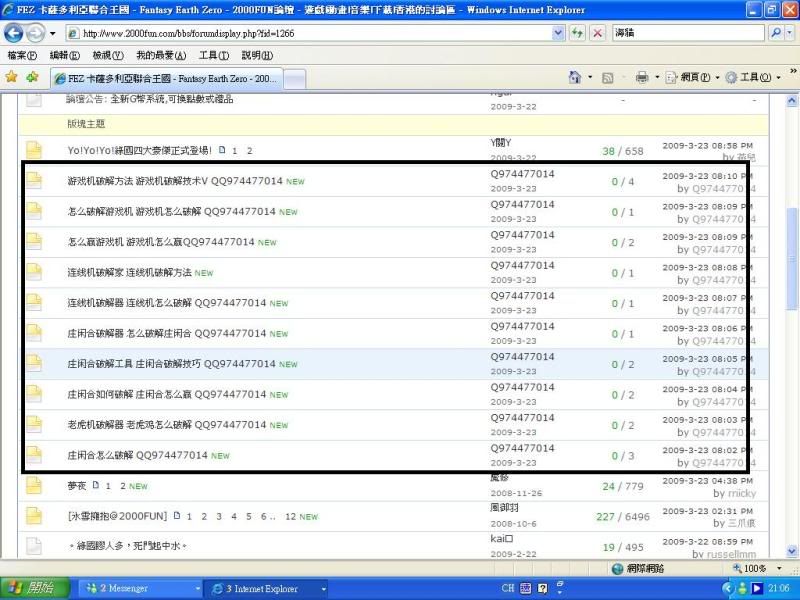The image size is (800, 600).
Task: Click the browser Back arrow button
Action: 15,33
